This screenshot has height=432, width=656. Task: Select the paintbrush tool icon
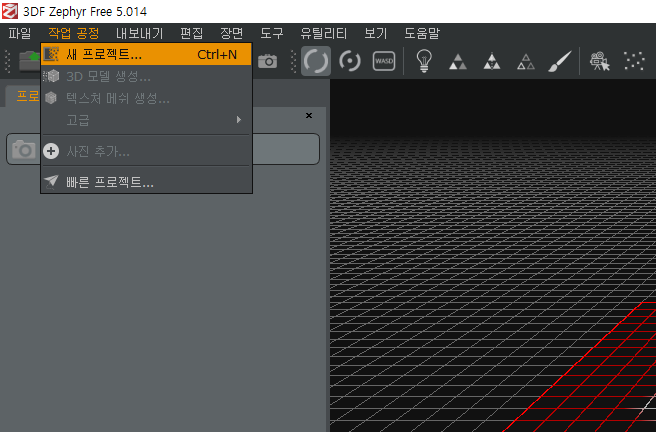(560, 61)
